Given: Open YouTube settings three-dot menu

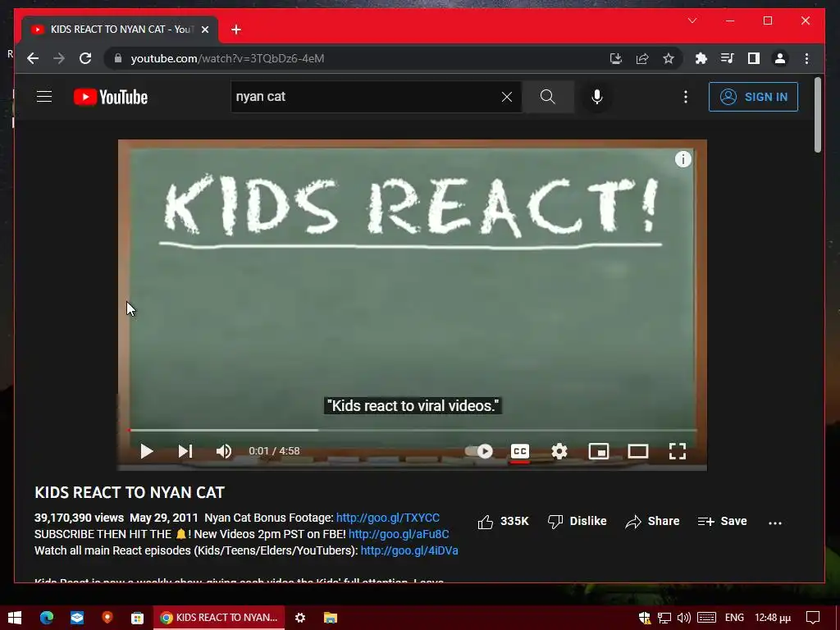Looking at the screenshot, I should click(686, 97).
